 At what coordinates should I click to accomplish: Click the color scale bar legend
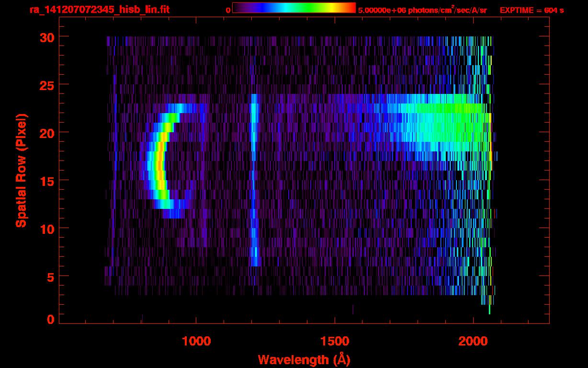pos(294,8)
